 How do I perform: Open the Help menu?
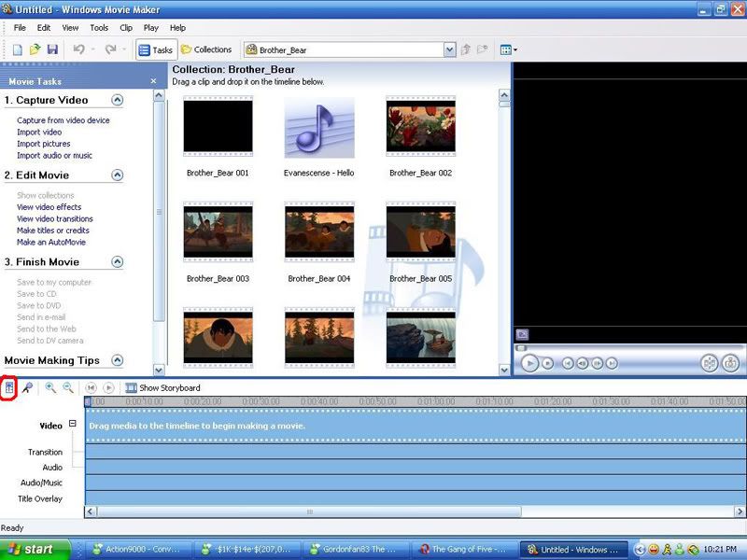[177, 28]
